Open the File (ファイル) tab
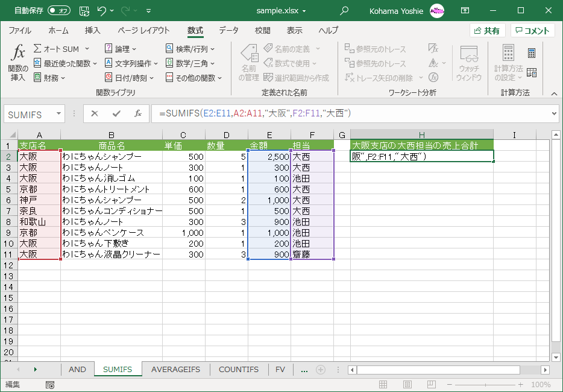The height and width of the screenshot is (392, 563). 20,31
